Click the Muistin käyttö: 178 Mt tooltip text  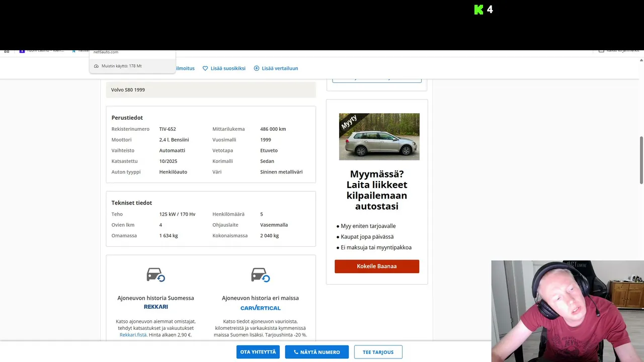pyautogui.click(x=121, y=66)
